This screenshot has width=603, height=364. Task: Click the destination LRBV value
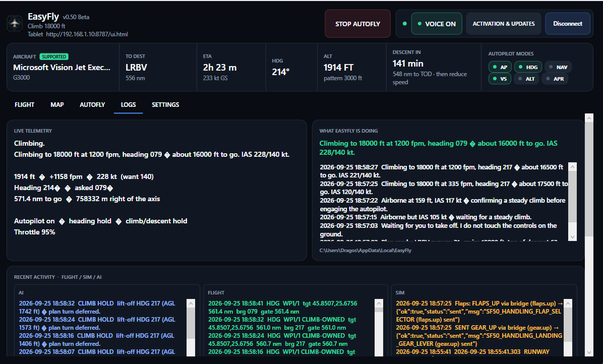tap(136, 67)
